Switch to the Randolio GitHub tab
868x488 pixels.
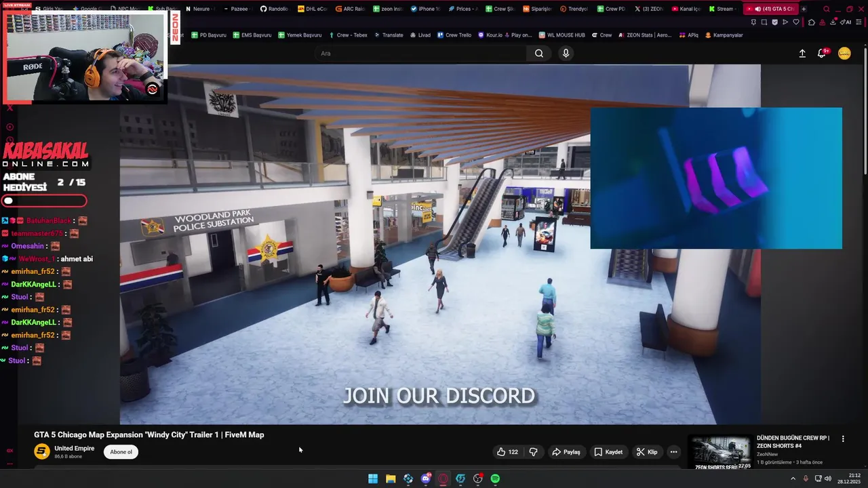274,9
